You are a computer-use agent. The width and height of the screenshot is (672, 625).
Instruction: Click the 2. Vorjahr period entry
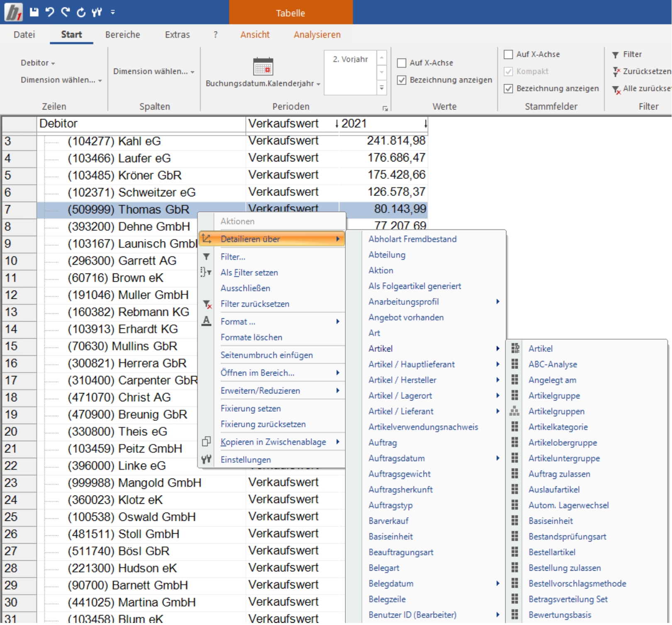(350, 60)
